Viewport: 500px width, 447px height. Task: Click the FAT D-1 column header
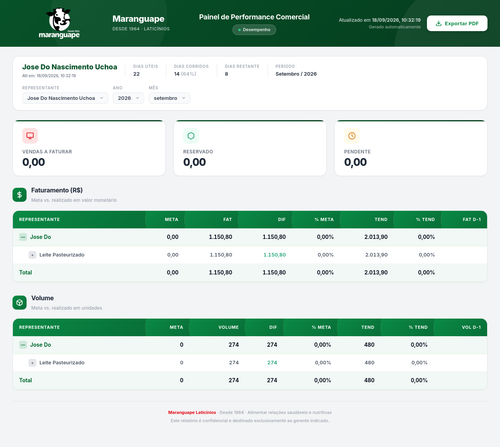[472, 219]
